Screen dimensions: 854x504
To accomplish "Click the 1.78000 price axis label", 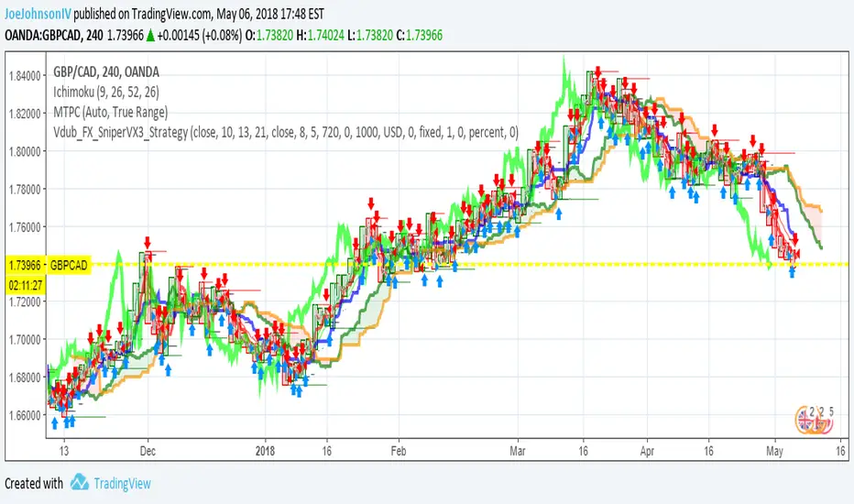I will 25,189.
